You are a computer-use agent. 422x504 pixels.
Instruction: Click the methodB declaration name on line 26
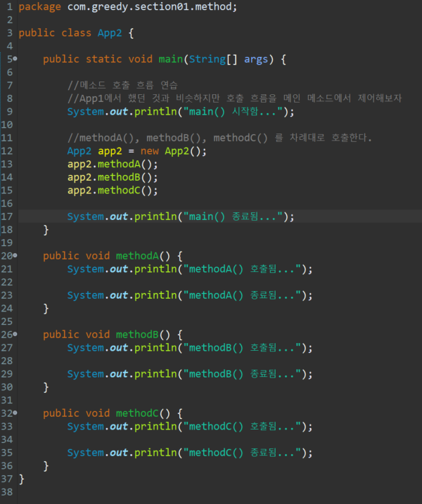(137, 335)
